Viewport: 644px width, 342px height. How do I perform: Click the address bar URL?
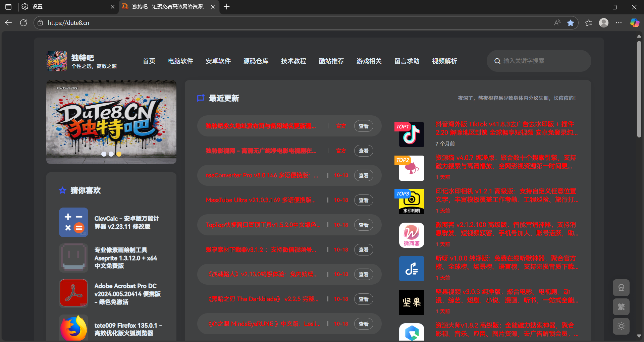tap(68, 23)
